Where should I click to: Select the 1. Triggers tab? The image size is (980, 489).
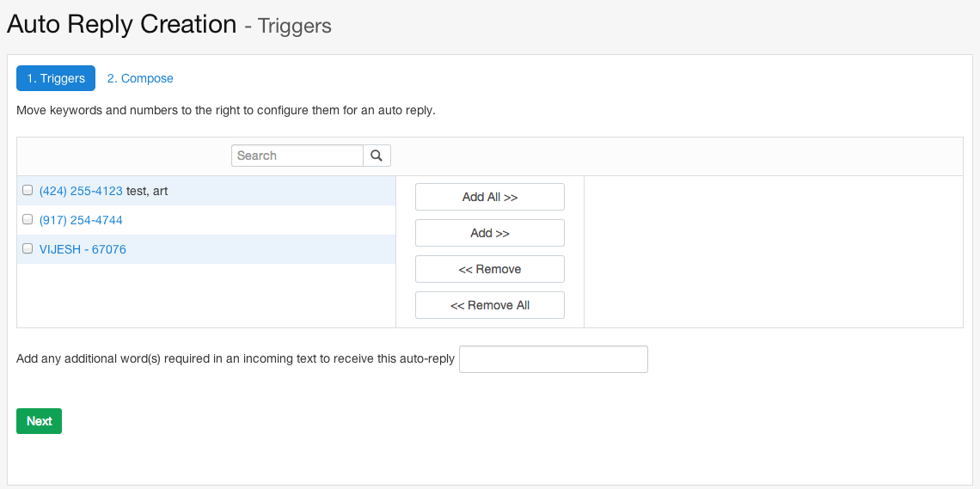(56, 78)
